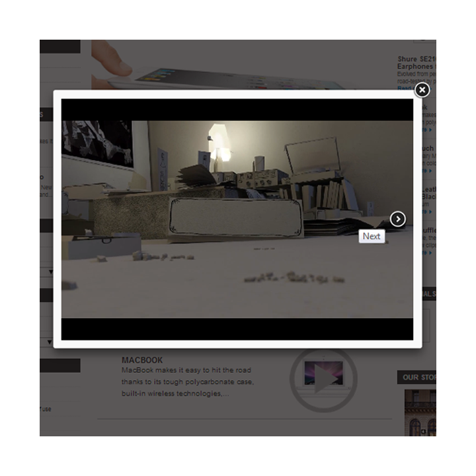This screenshot has height=476, width=476.
Task: Go to next lightbox item arrow
Action: (398, 219)
